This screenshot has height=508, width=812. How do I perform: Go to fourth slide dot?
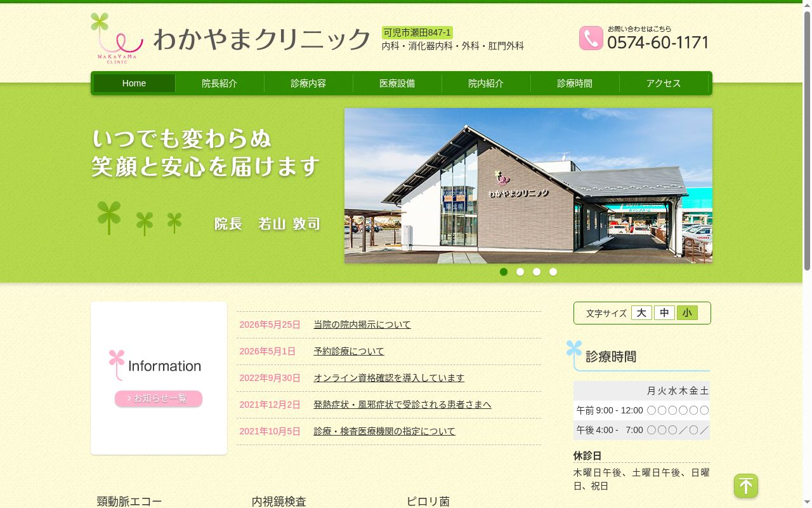point(553,272)
